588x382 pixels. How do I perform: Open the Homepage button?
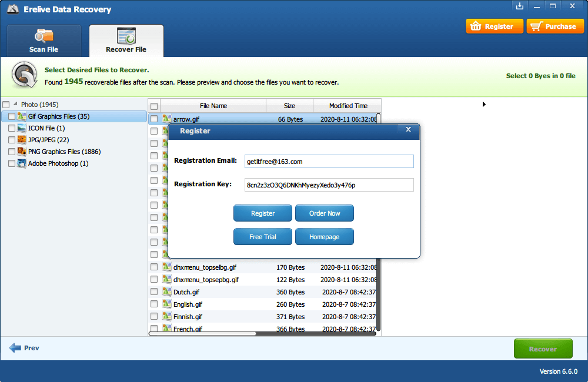tap(325, 237)
